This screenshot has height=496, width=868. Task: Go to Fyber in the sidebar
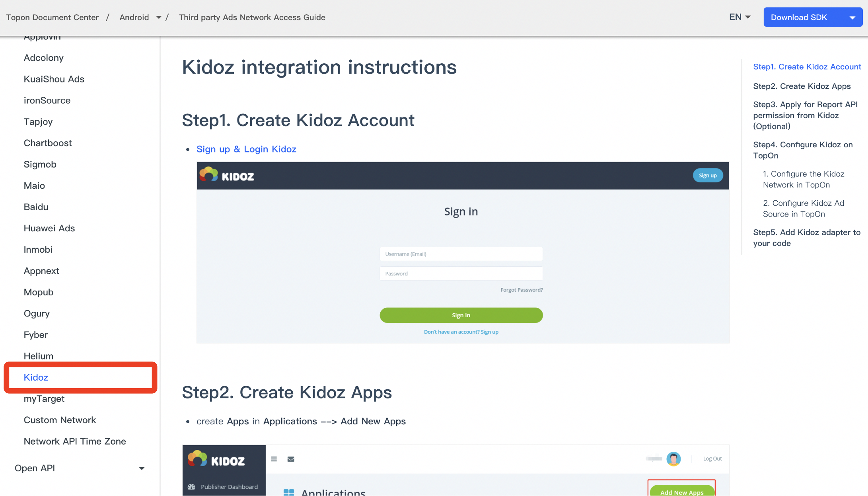click(35, 335)
